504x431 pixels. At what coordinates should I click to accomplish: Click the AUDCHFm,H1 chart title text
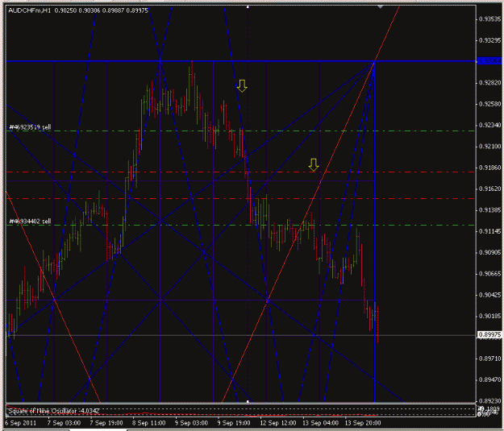30,10
